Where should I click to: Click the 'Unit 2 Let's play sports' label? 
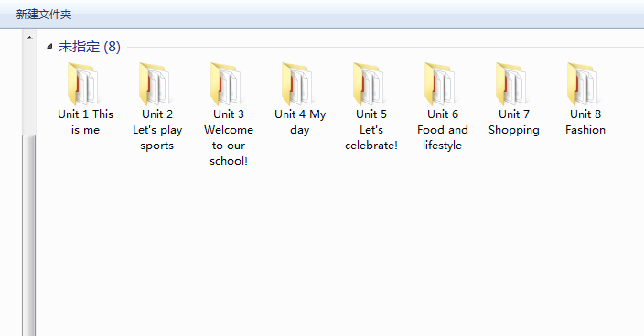coord(157,130)
